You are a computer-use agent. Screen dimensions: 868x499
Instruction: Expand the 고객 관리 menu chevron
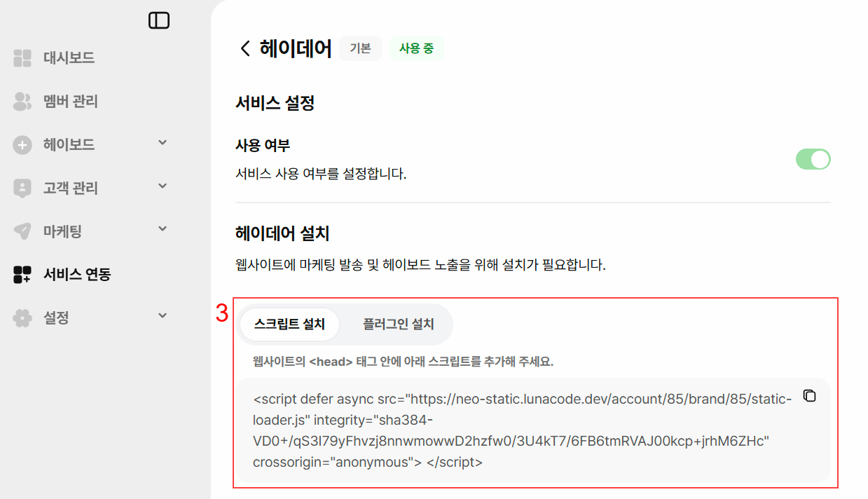pyautogui.click(x=163, y=186)
